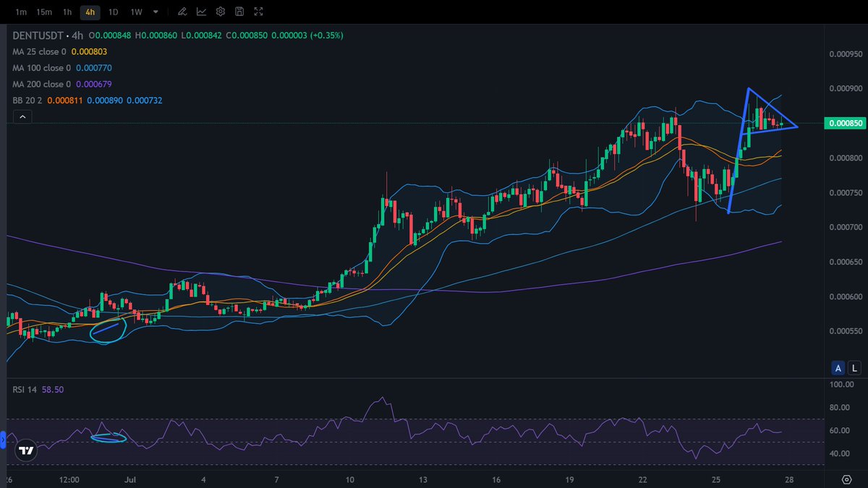868x488 pixels.
Task: Toggle log scale with L button
Action: (854, 368)
